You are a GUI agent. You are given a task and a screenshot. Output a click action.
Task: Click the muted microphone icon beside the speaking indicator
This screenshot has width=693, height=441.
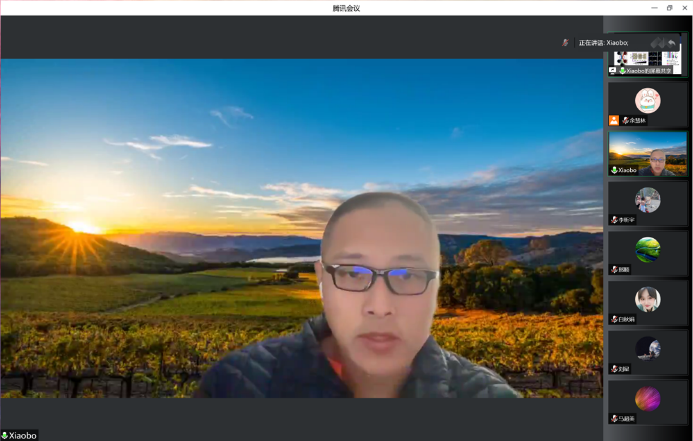[x=566, y=43]
